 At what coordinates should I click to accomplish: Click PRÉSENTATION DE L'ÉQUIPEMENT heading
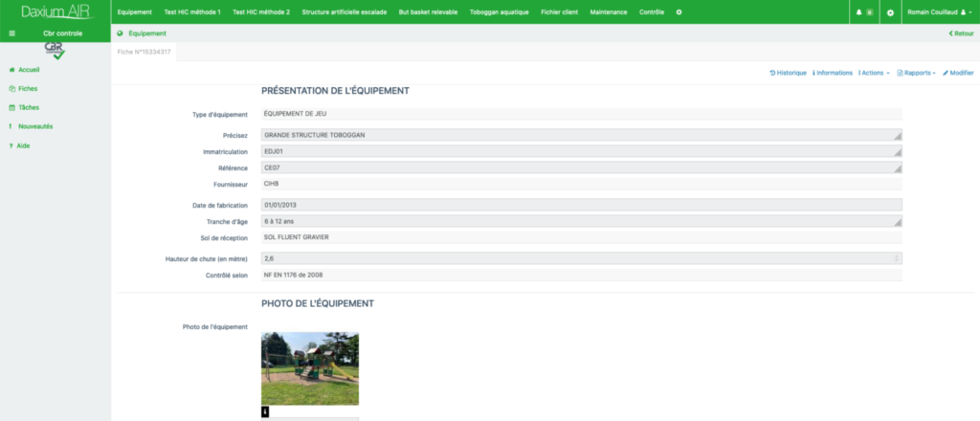[335, 91]
